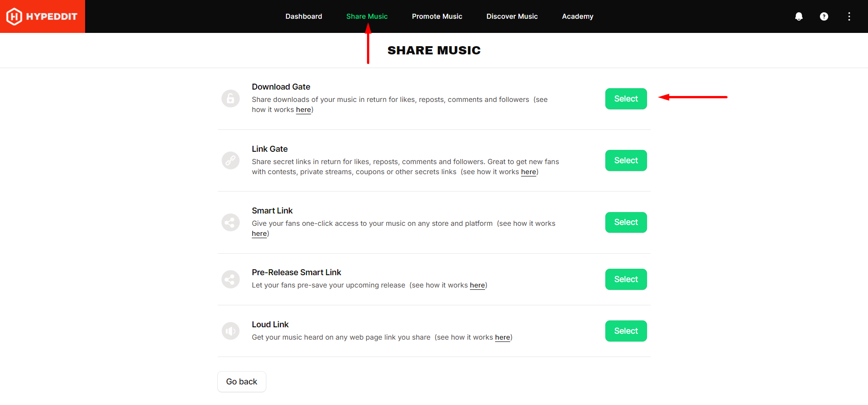
Task: Click the Loud Link speaker icon
Action: (x=231, y=331)
